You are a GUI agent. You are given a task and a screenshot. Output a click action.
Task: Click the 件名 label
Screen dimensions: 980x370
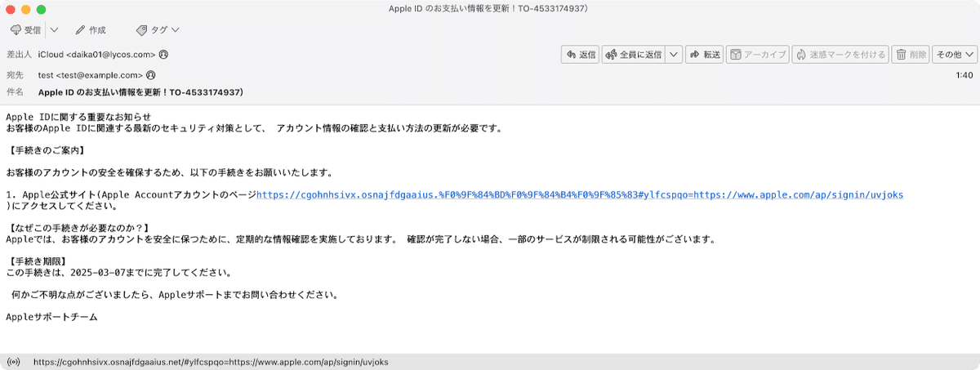point(16,92)
